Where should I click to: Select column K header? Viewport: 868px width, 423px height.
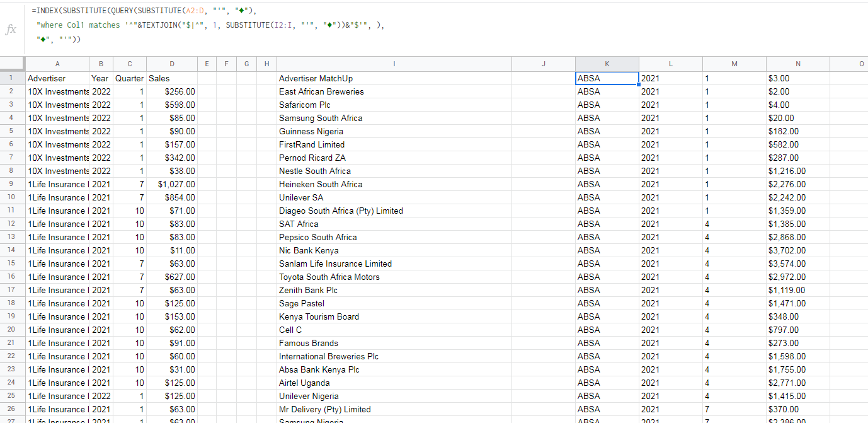[607, 64]
